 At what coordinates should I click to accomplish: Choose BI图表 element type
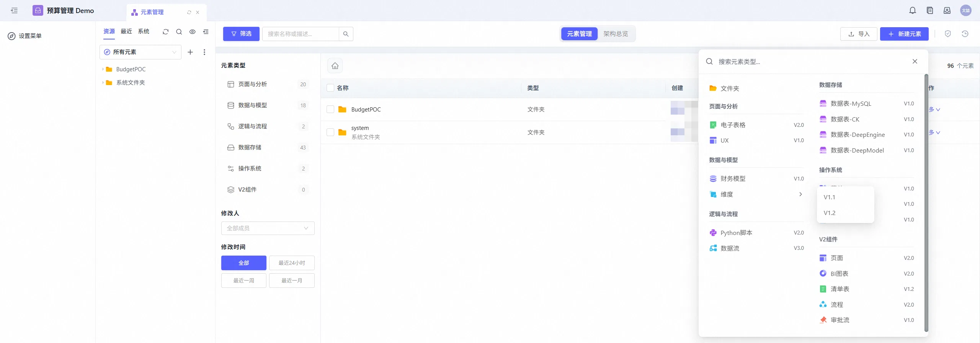[x=867, y=274]
